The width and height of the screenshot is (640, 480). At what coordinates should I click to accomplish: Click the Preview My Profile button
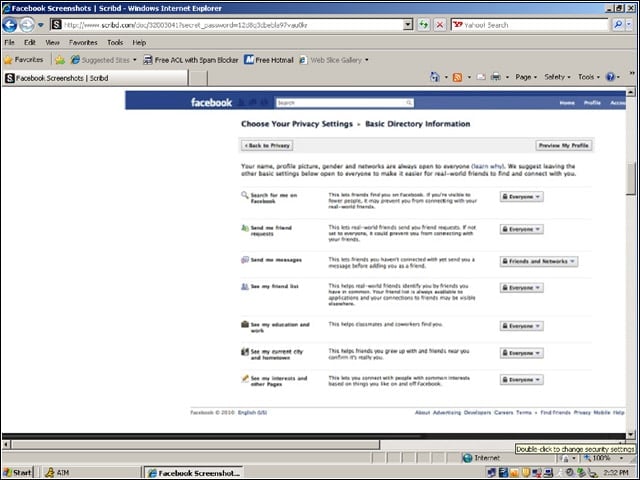(564, 145)
